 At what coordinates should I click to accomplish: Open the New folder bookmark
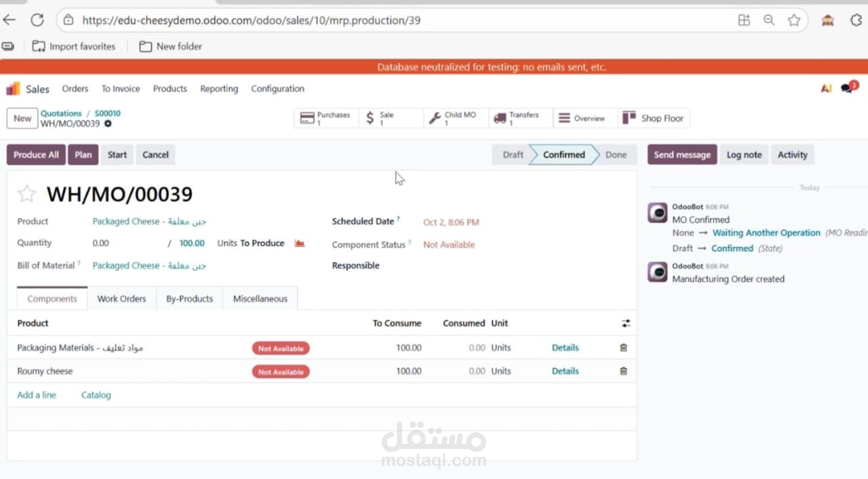coord(170,47)
